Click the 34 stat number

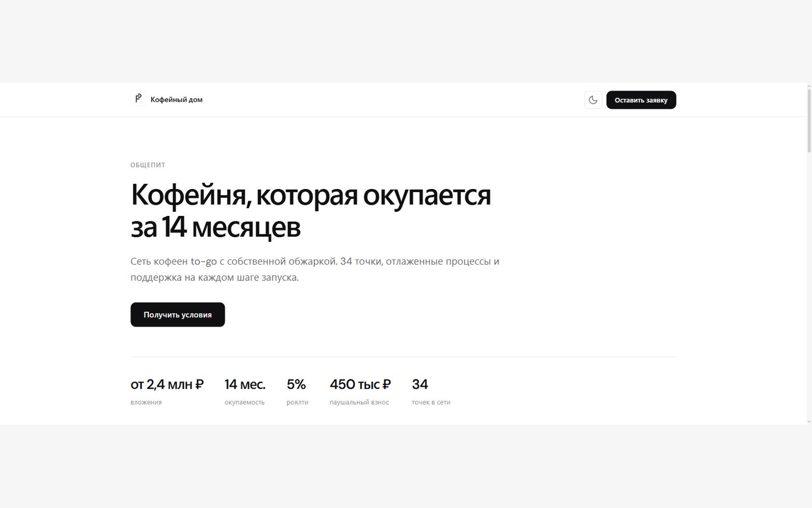click(x=420, y=385)
